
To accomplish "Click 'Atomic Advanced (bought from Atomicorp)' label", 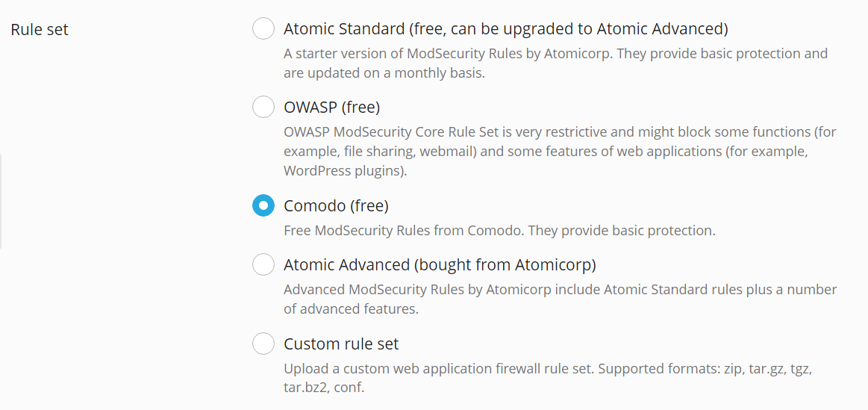I will [440, 264].
